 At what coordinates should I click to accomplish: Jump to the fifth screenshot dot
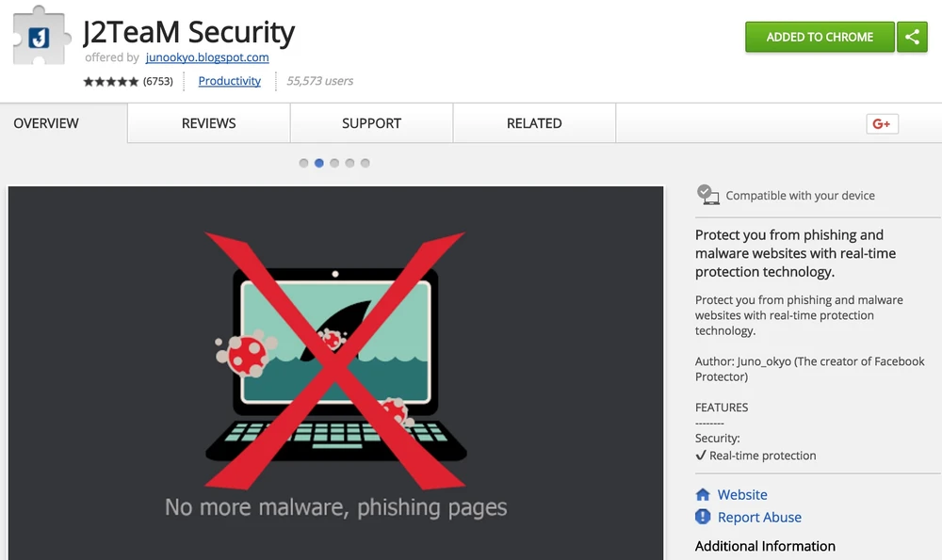(x=365, y=163)
